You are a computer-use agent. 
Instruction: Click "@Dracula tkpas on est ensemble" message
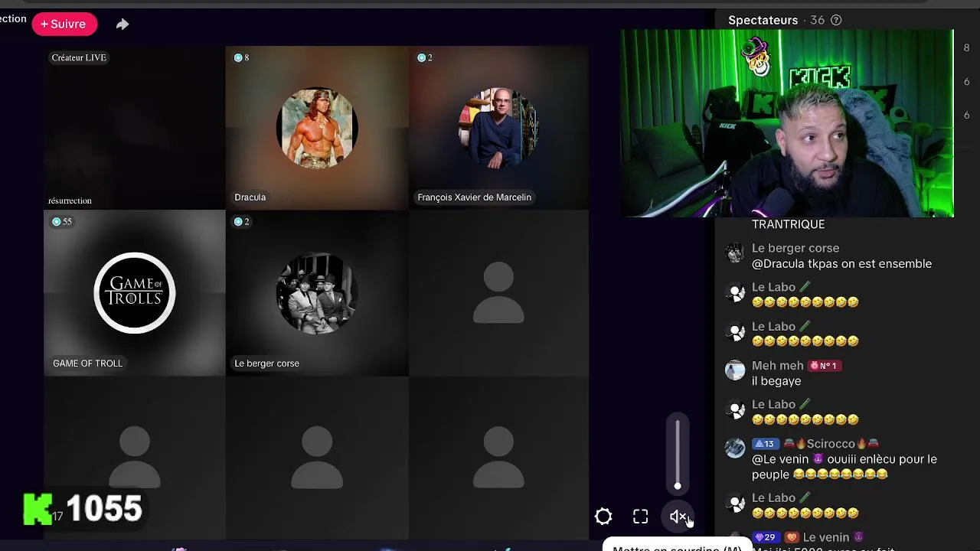coord(841,264)
